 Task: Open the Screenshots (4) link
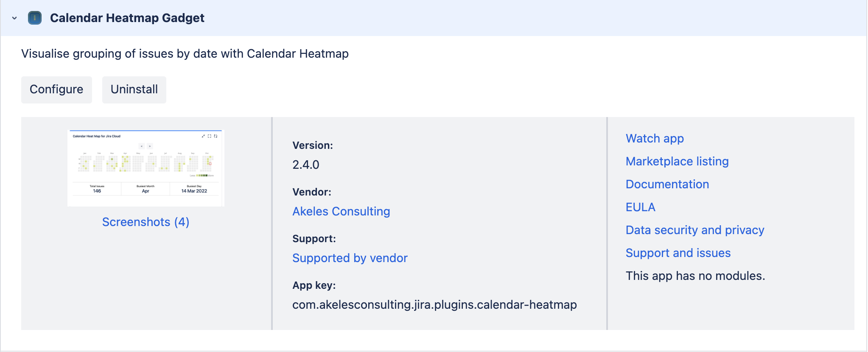pos(146,222)
